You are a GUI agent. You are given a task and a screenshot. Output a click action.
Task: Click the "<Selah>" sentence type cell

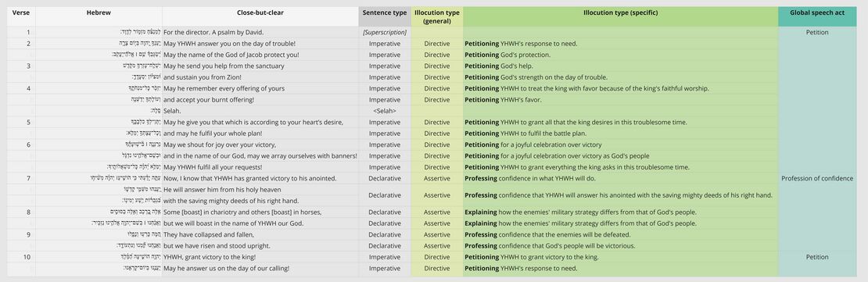coord(384,111)
